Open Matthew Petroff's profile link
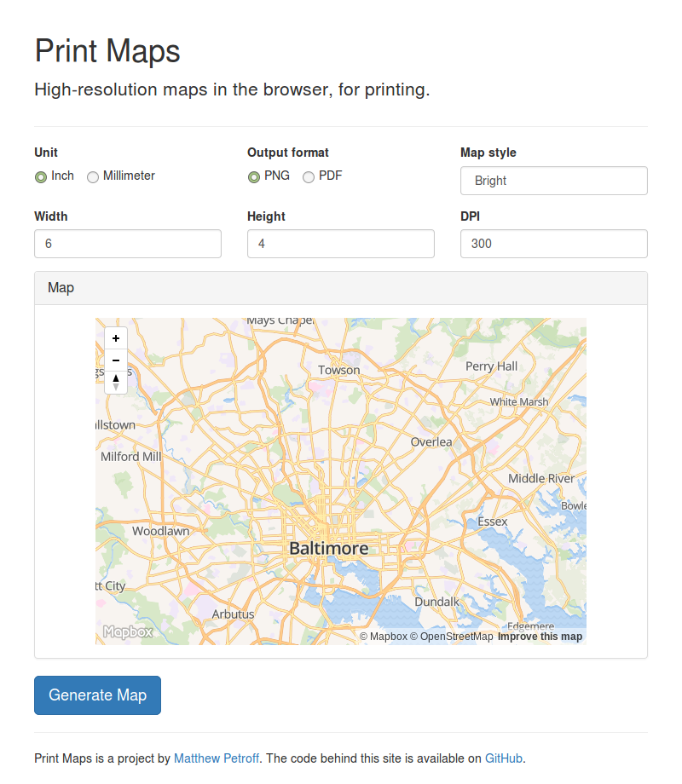This screenshot has height=784, width=682. click(217, 758)
